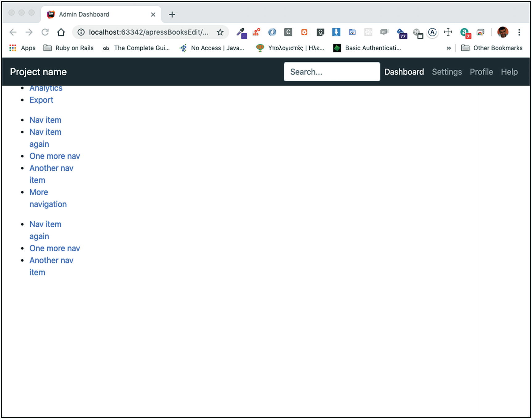Click the lightbulb extension icon

point(320,32)
